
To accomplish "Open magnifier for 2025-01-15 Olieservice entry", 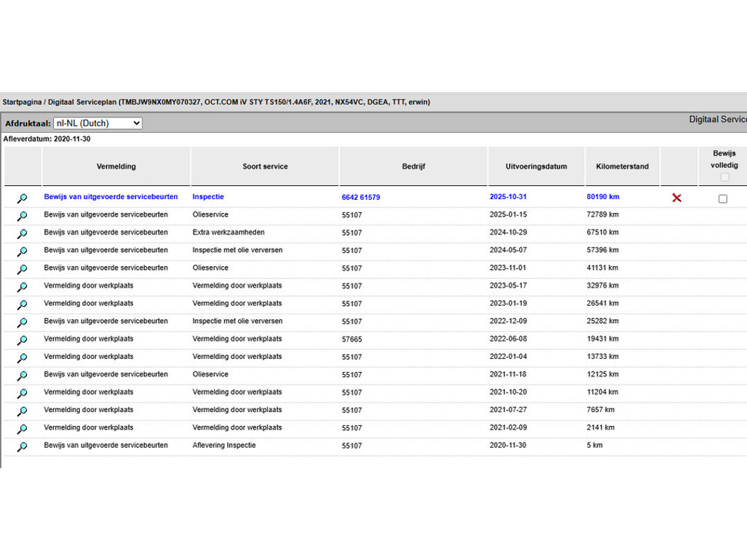I will [22, 216].
